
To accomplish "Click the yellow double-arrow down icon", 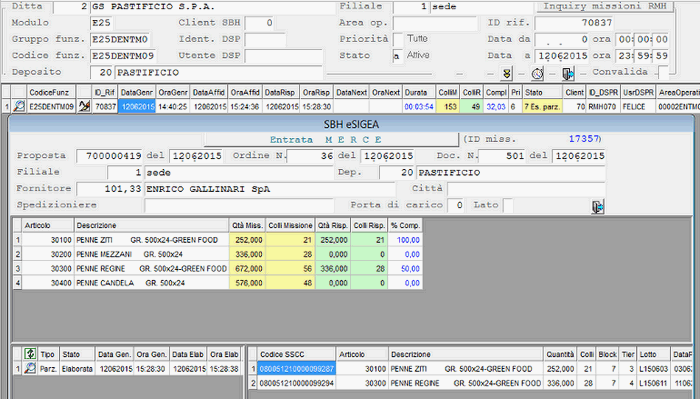I will point(506,74).
